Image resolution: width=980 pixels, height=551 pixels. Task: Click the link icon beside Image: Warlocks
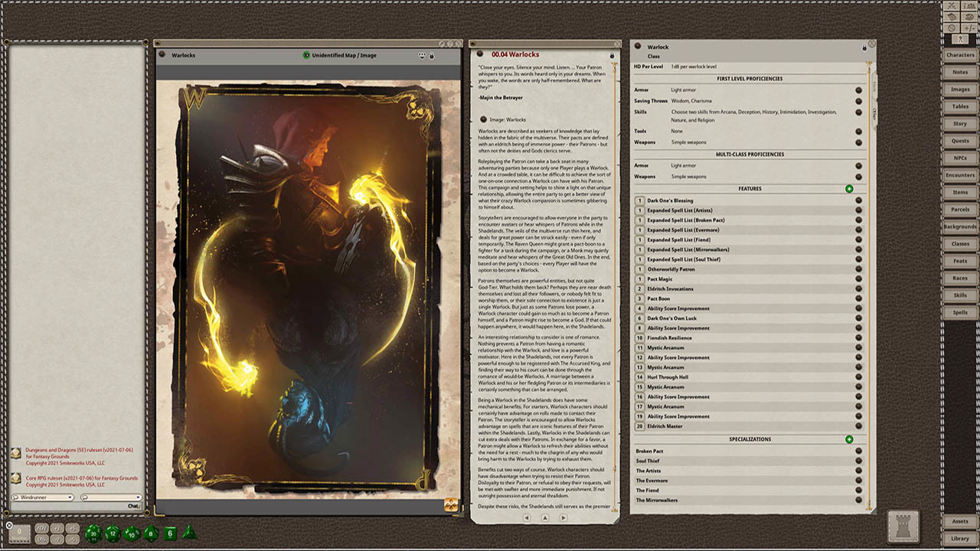pyautogui.click(x=484, y=119)
